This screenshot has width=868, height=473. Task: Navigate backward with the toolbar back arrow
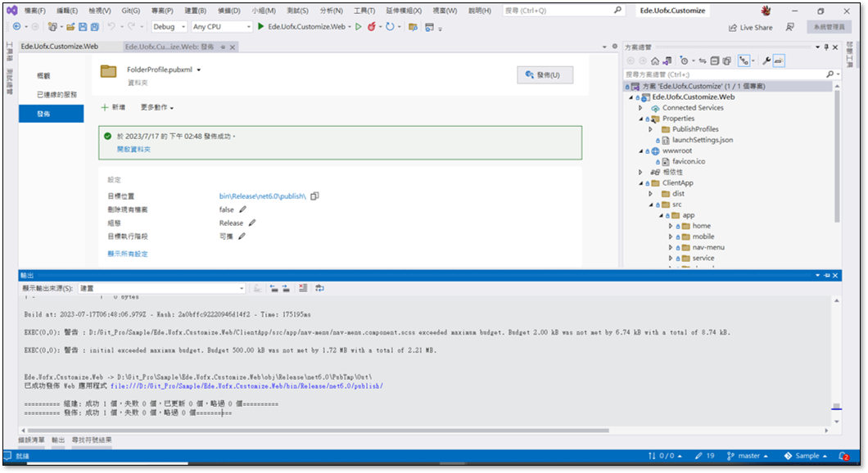[16, 26]
